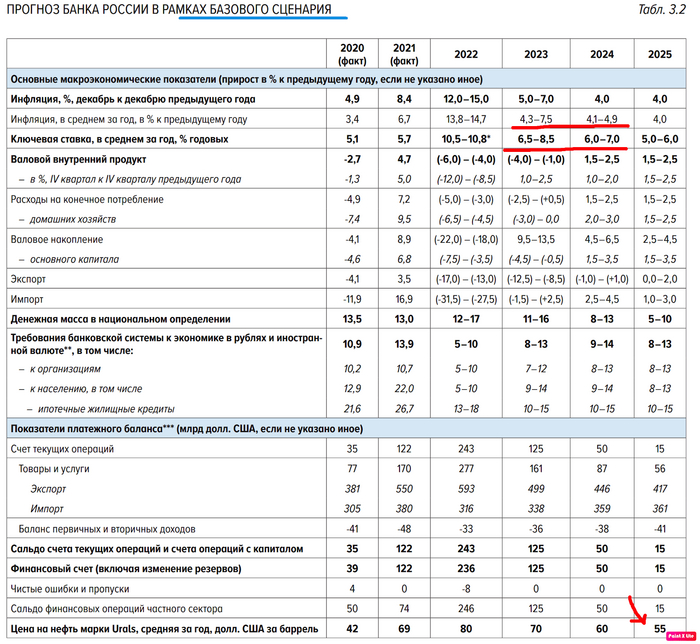Click the money supply value '12–17'
Image resolution: width=700 pixels, height=644 pixels.
point(466,320)
